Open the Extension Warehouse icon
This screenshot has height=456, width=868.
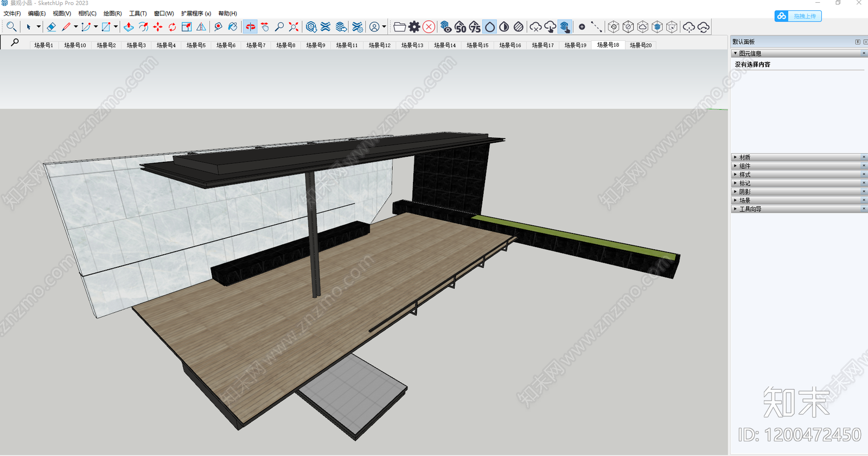tap(325, 27)
